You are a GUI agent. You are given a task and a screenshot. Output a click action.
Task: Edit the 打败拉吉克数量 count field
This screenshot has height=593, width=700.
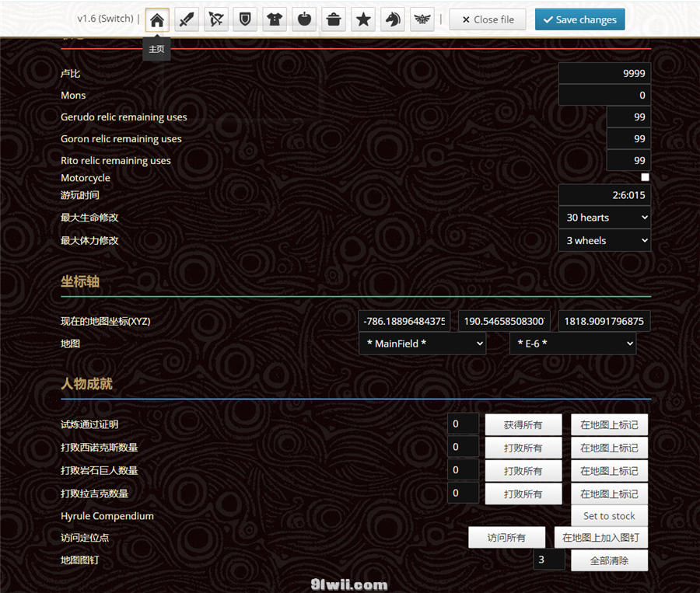(463, 493)
